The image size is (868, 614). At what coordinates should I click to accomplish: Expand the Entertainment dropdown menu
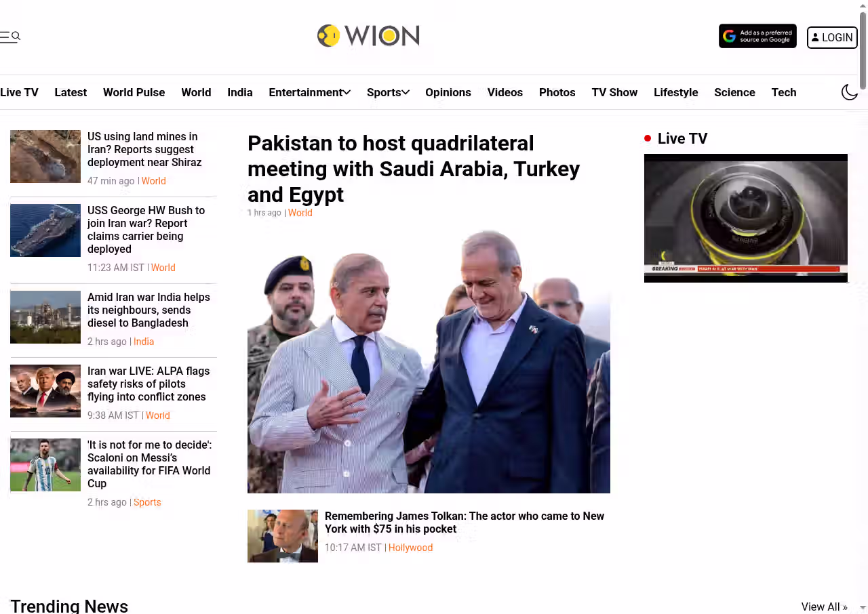pos(309,92)
